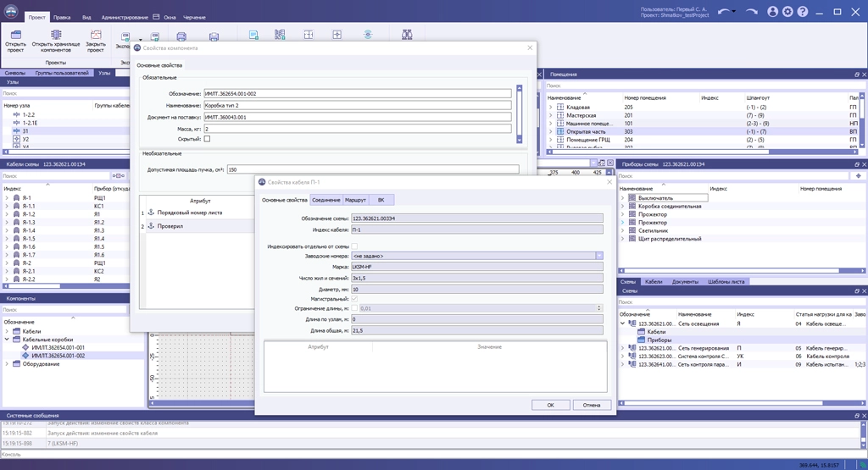Enable the Ограничение длины checkbox
Image resolution: width=868 pixels, height=470 pixels.
(354, 308)
